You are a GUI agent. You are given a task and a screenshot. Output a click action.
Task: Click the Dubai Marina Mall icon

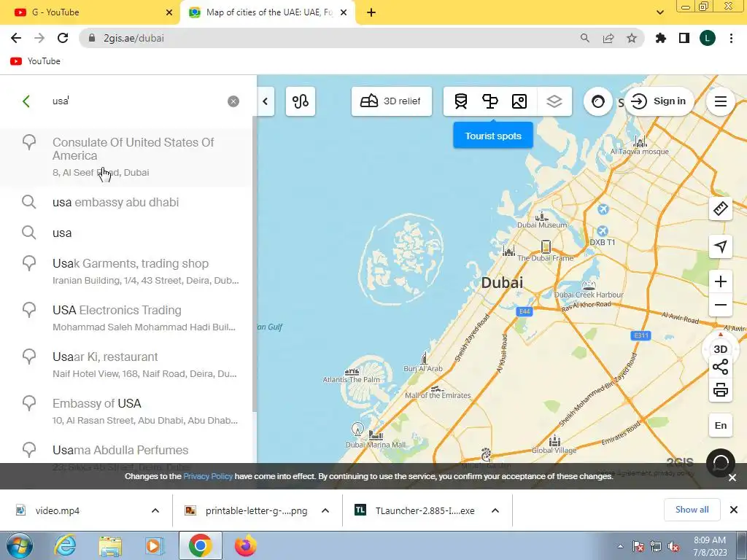(376, 435)
